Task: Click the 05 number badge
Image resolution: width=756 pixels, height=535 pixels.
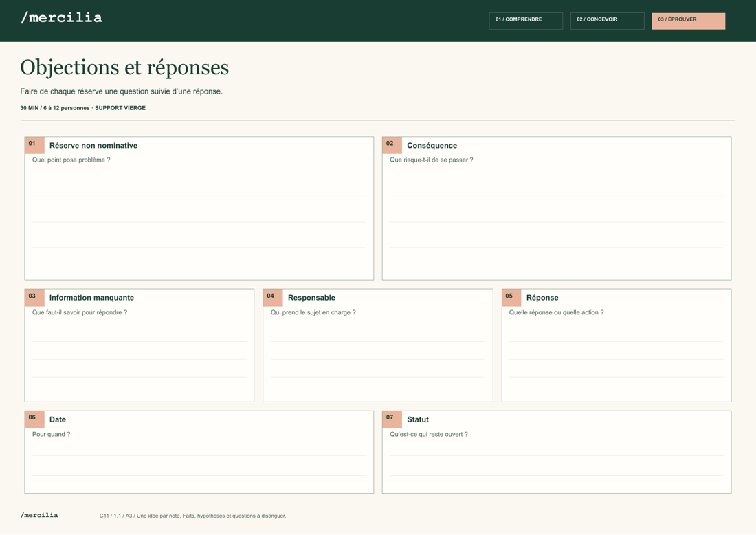Action: (x=511, y=298)
